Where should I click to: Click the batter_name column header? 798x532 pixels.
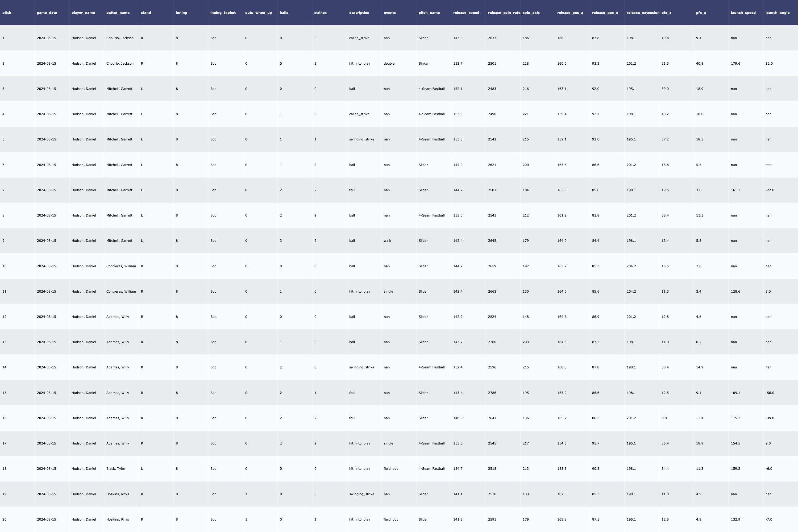118,13
